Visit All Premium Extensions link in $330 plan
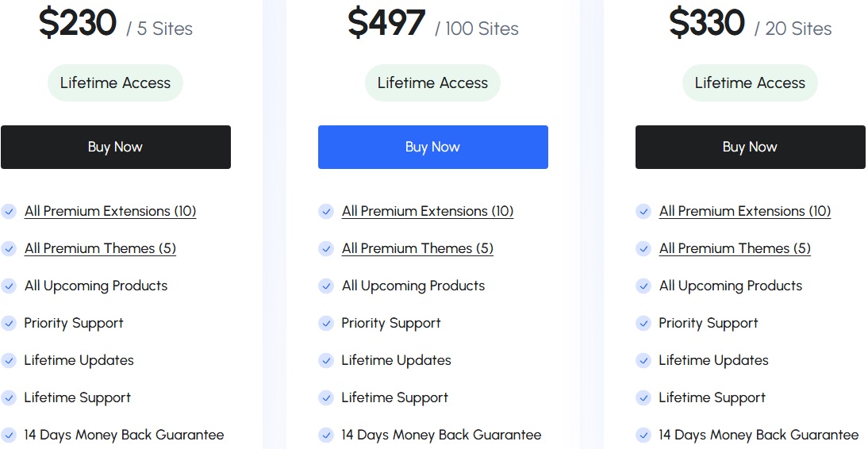The image size is (868, 449). [x=745, y=211]
